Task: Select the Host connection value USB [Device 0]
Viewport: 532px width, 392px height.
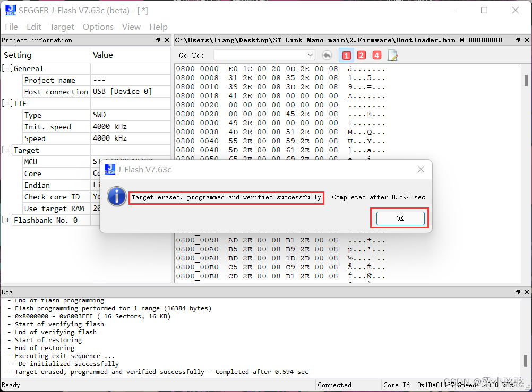Action: [123, 92]
